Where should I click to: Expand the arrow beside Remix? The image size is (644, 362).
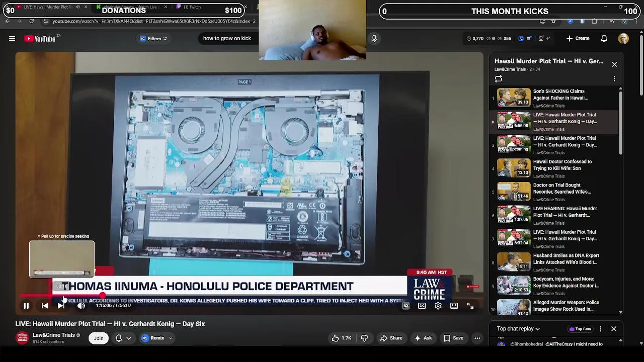[x=171, y=338]
